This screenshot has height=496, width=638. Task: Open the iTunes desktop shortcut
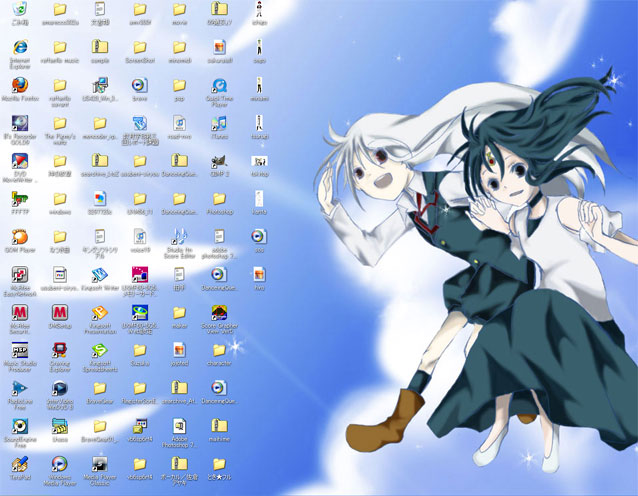click(219, 123)
